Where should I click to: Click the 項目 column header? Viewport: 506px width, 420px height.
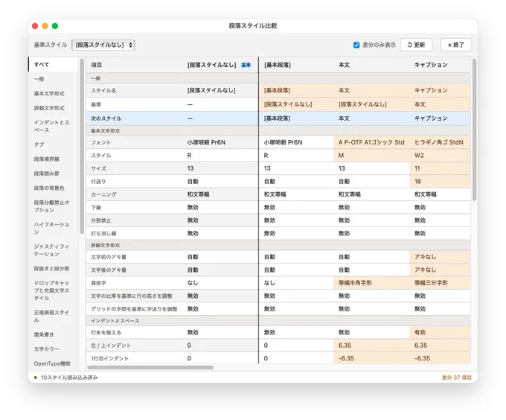tap(96, 65)
